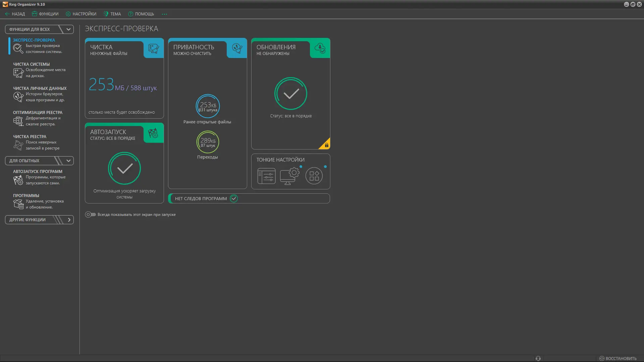This screenshot has height=362, width=644.
Task: Open round apps-grid icon in Тонкие настройки
Action: [x=314, y=176]
